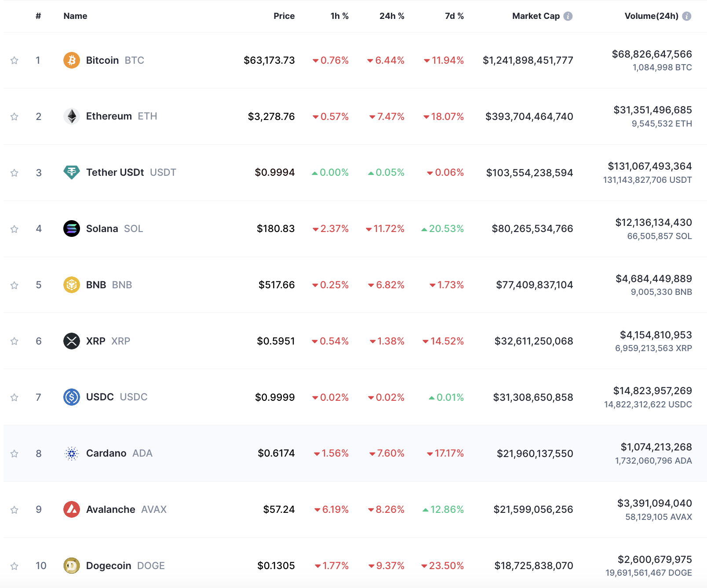This screenshot has width=707, height=588.
Task: Toggle the watchlist star for Dogecoin
Action: click(x=15, y=566)
